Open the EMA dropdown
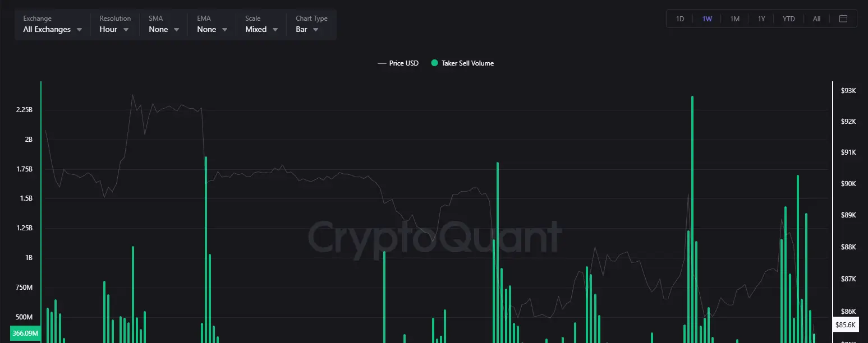The height and width of the screenshot is (343, 868). click(x=210, y=29)
